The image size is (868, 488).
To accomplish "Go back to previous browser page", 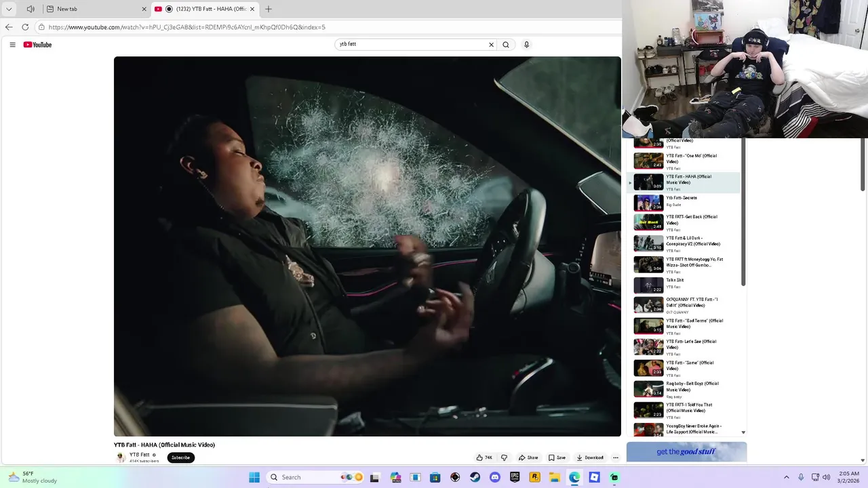I will click(9, 27).
